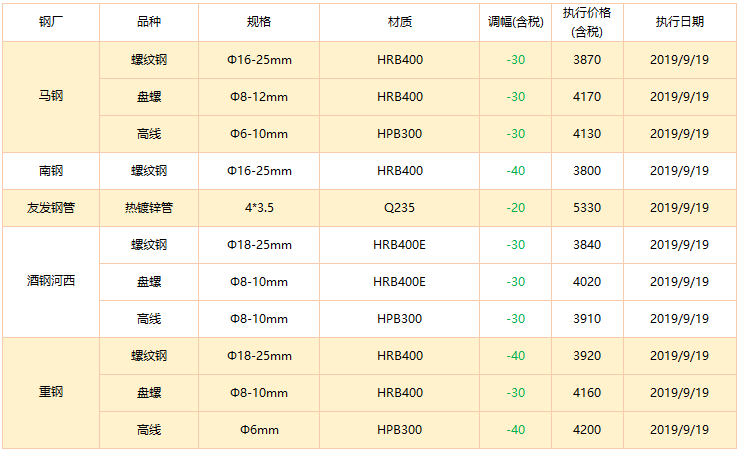The image size is (740, 452).
Task: Click 高线 in the 重钢 group
Action: (149, 430)
